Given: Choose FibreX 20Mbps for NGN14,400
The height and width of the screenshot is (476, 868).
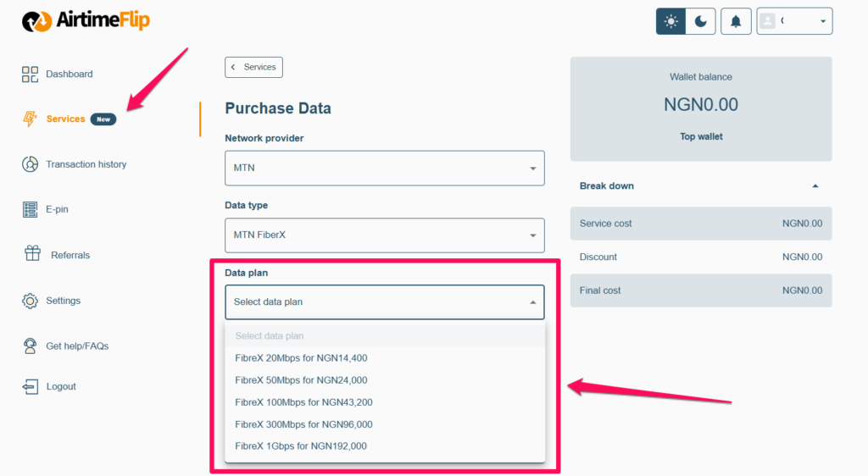Looking at the screenshot, I should [385, 358].
